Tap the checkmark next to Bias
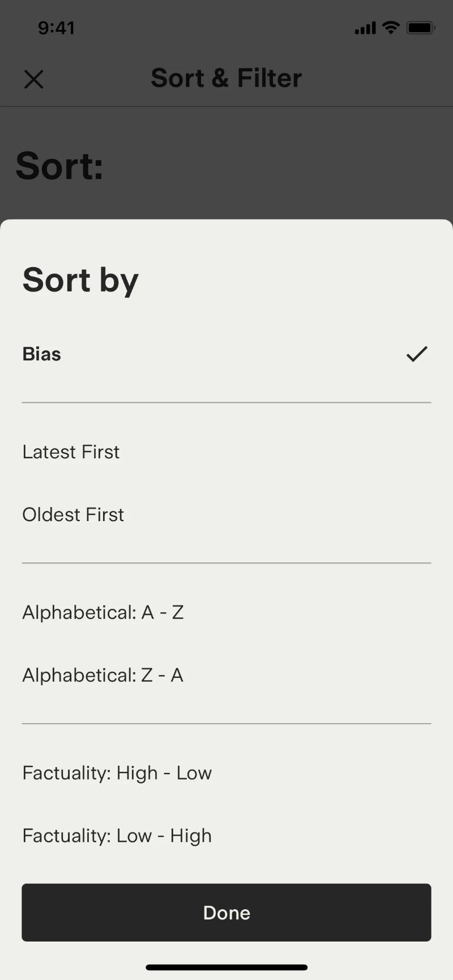 tap(416, 354)
